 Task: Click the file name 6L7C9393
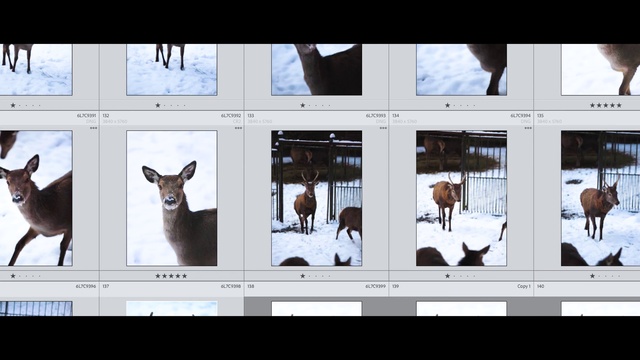pyautogui.click(x=376, y=116)
